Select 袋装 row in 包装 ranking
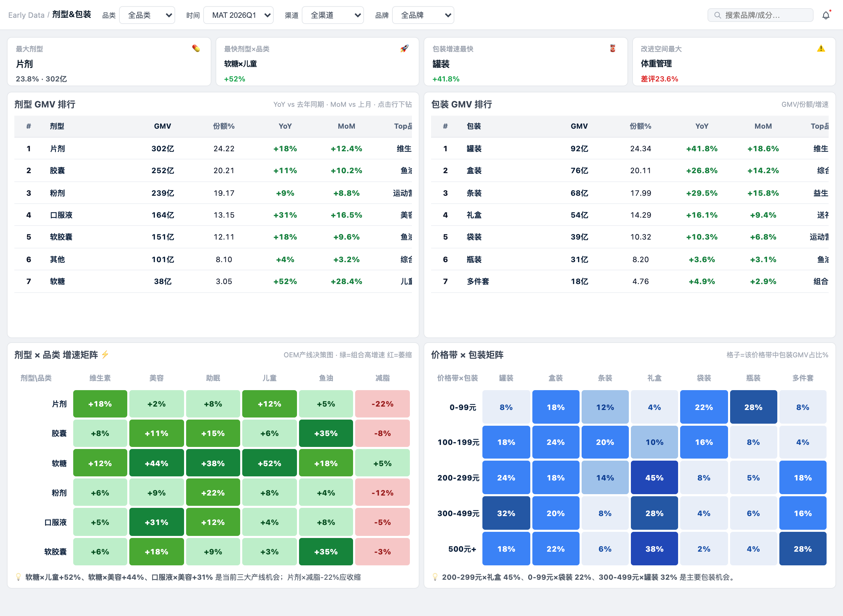The height and width of the screenshot is (616, 843). 630,237
